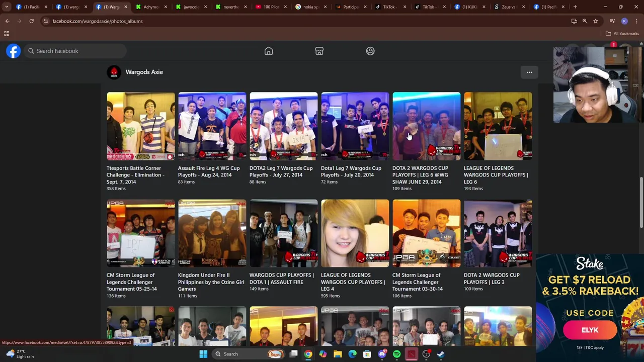Click the Search Facebook field
This screenshot has height=362, width=644.
pos(75,51)
